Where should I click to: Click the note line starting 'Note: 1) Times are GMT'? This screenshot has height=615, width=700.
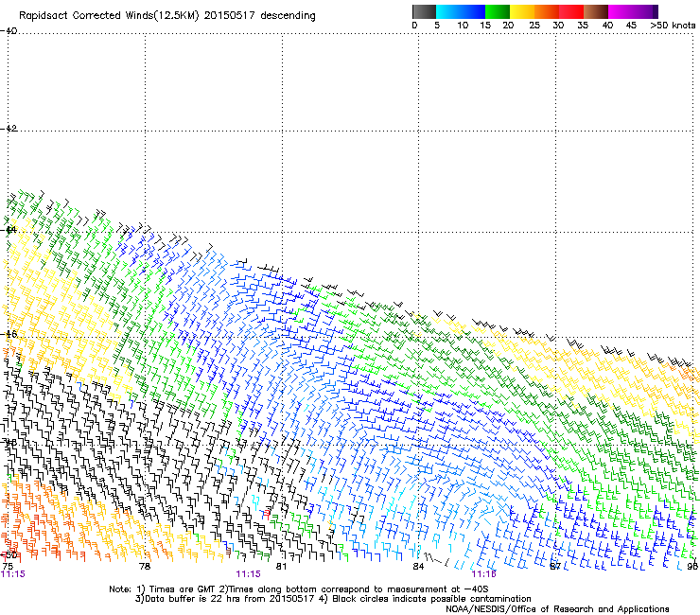(x=299, y=589)
